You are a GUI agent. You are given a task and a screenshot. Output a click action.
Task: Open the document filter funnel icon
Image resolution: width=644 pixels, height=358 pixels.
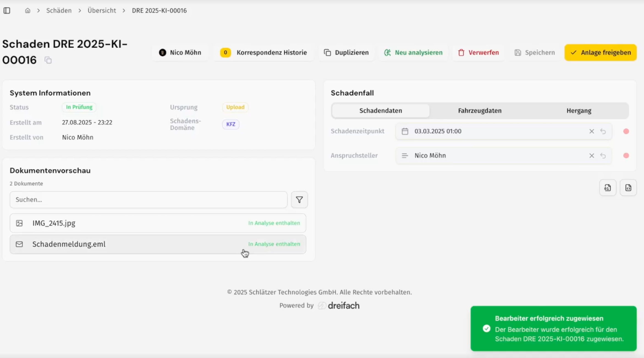point(299,200)
